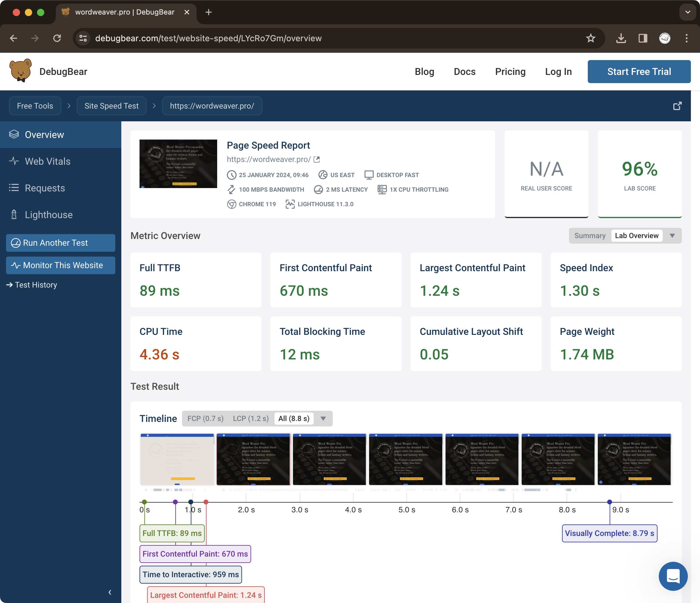Toggle browser side panel icon
The width and height of the screenshot is (700, 603).
tap(643, 38)
